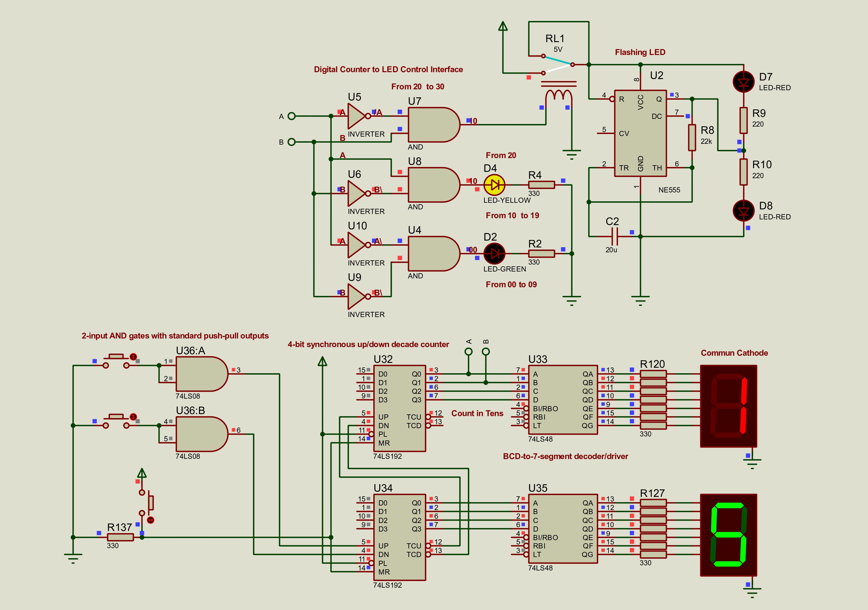
Task: Select the green seven-segment display
Action: click(728, 535)
